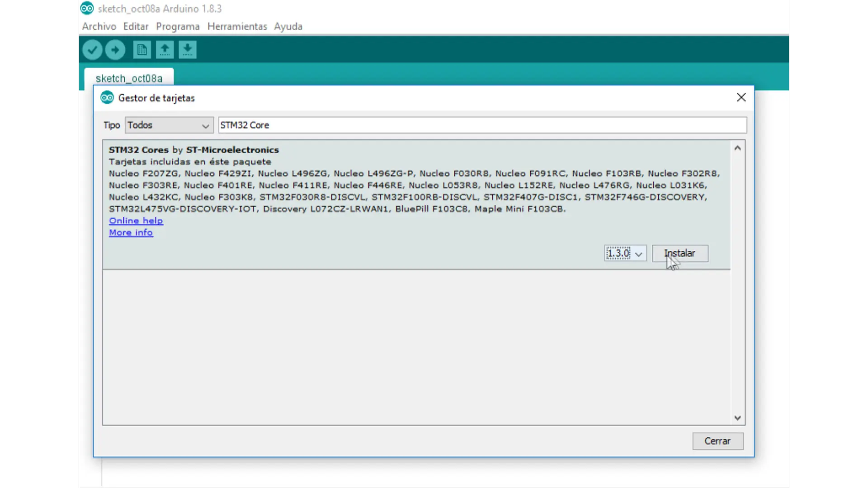Viewport: 868px width, 488px height.
Task: Click the Open sketch up-arrow icon
Action: [x=165, y=50]
